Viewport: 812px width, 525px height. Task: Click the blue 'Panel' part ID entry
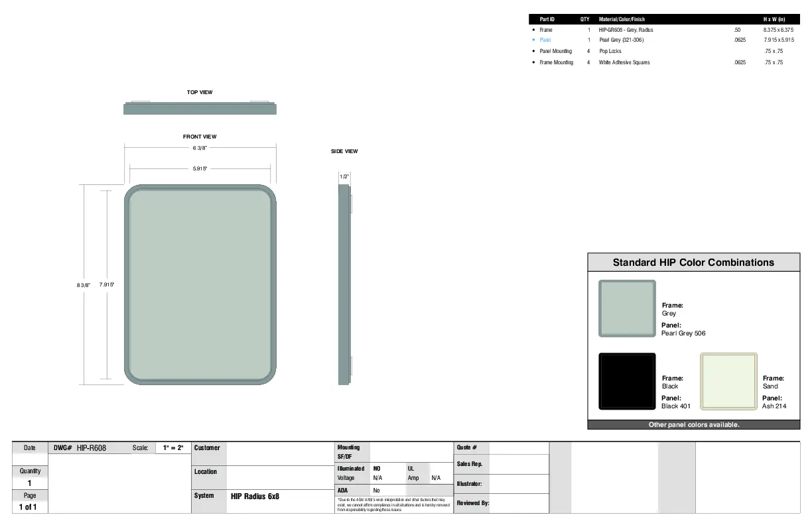pyautogui.click(x=545, y=40)
